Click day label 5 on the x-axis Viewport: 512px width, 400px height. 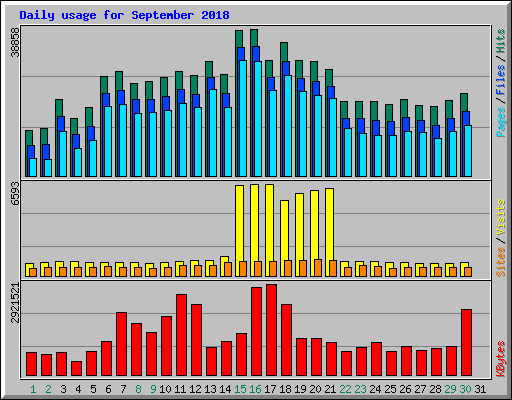[x=93, y=389]
